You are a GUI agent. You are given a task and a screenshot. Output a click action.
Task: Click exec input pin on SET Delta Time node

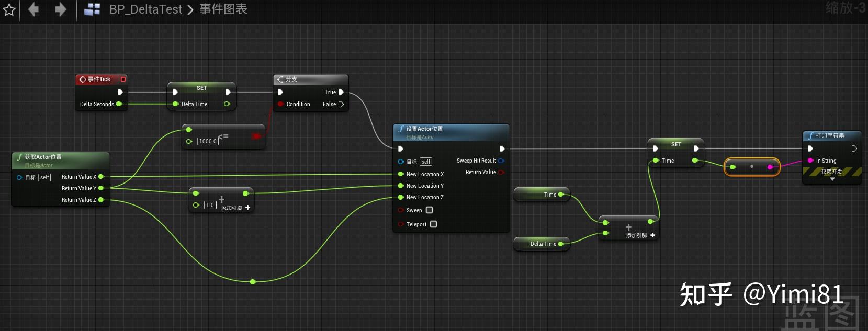pyautogui.click(x=175, y=92)
